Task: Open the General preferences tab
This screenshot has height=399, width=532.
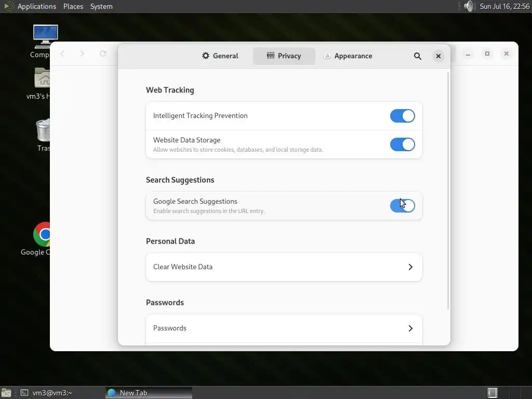Action: tap(220, 56)
